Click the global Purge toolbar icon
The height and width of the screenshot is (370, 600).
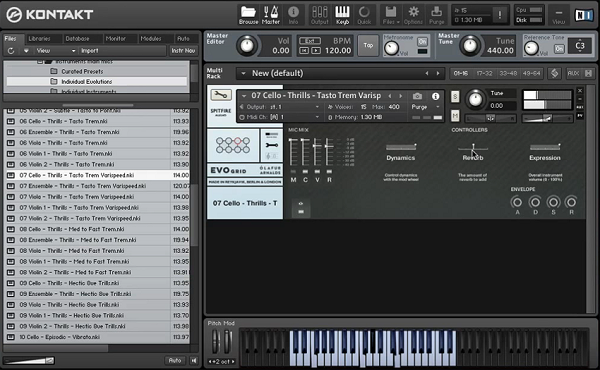436,15
